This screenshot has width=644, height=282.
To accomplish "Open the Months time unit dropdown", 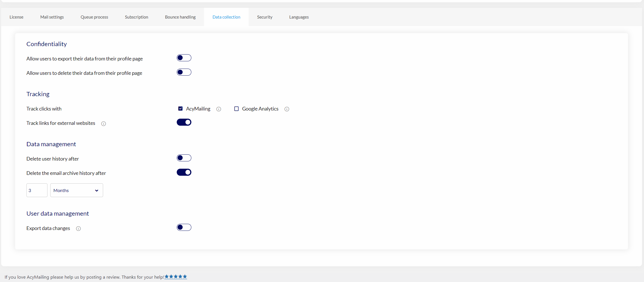I will point(76,190).
